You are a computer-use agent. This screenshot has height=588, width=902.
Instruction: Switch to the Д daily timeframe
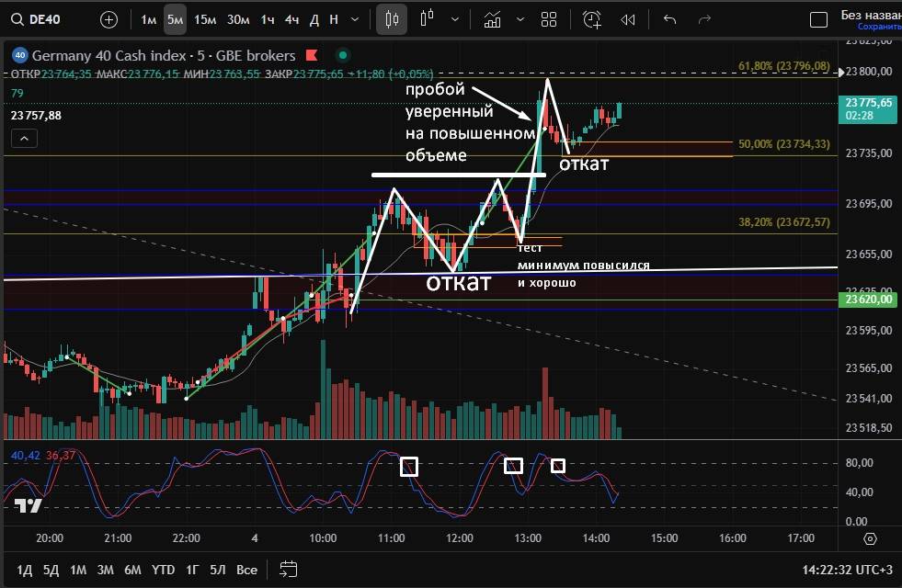pos(314,19)
